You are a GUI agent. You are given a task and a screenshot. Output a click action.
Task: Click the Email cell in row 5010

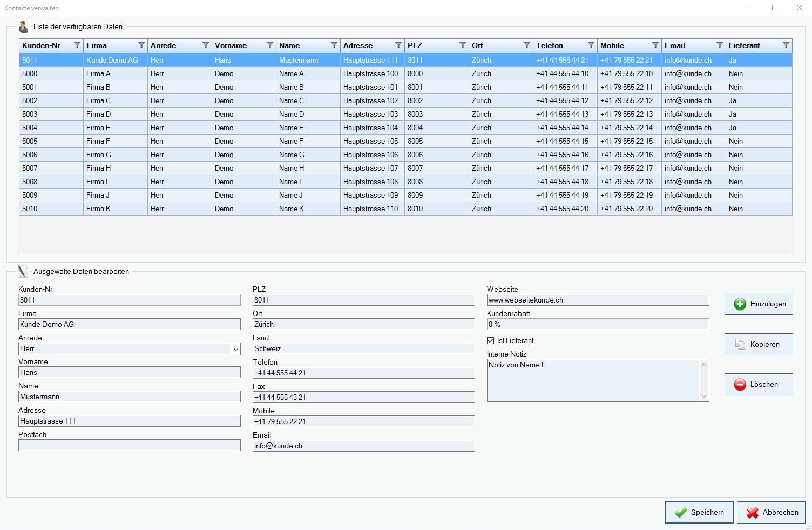[693, 209]
